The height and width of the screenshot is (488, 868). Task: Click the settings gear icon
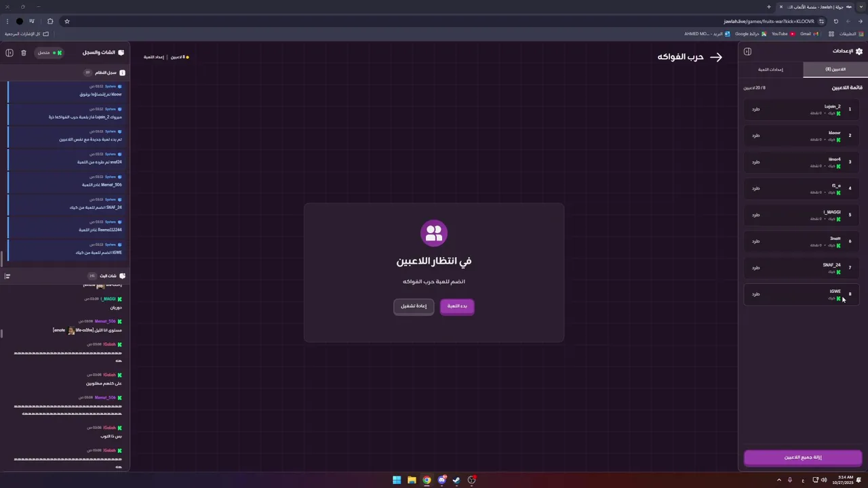point(859,52)
